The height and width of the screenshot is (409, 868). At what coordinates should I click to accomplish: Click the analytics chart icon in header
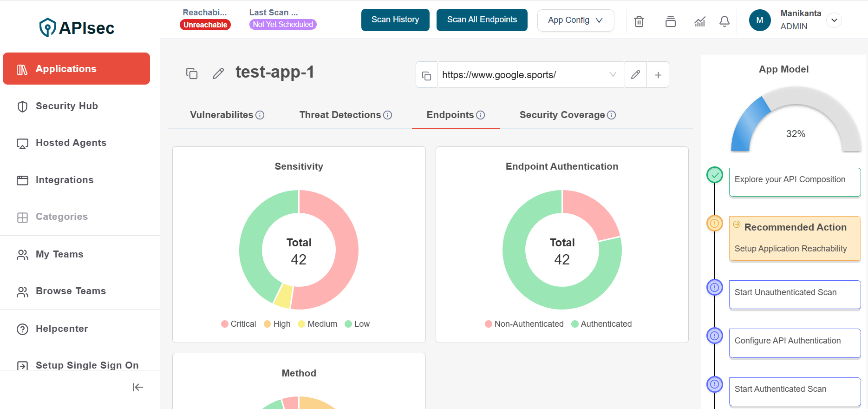pyautogui.click(x=699, y=21)
